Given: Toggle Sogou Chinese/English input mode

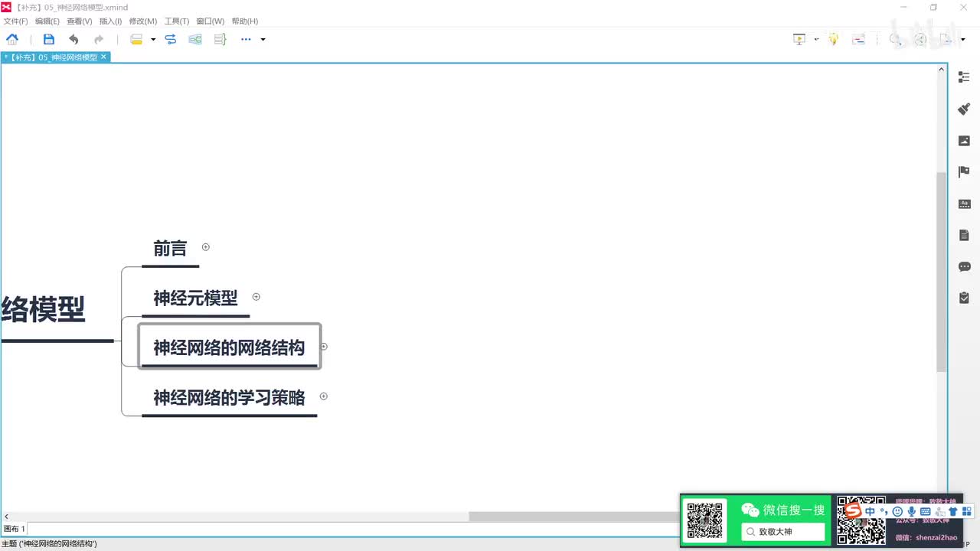Looking at the screenshot, I should pos(871,511).
